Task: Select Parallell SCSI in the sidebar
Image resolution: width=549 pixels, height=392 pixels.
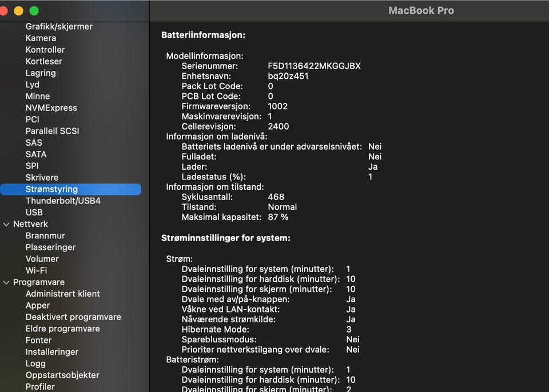Action: (x=52, y=131)
